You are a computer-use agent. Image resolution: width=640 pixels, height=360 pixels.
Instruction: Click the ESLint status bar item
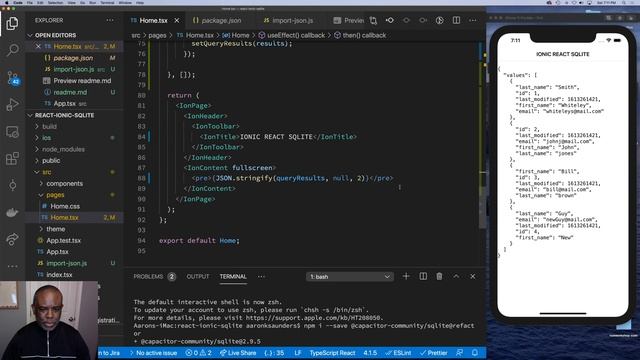coord(398,353)
